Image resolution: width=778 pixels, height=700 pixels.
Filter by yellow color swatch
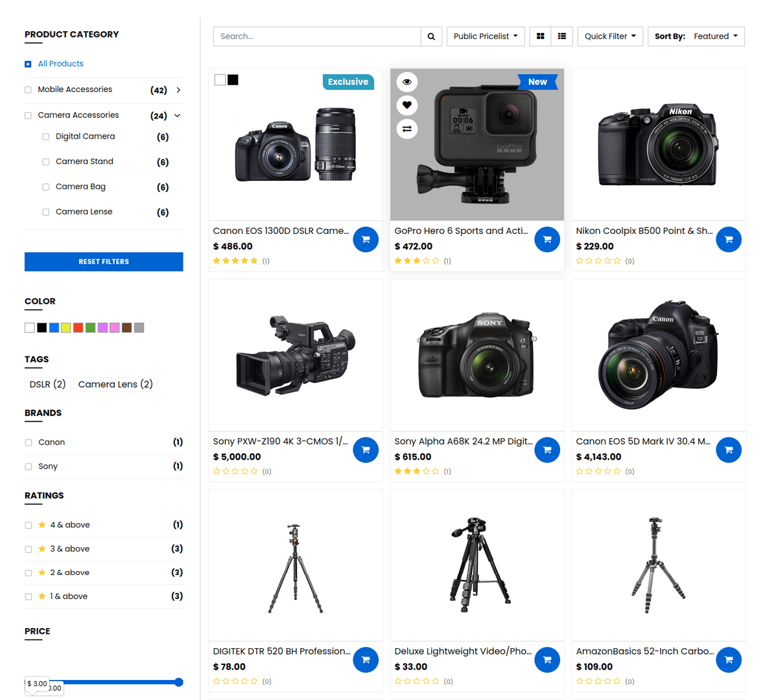click(66, 328)
